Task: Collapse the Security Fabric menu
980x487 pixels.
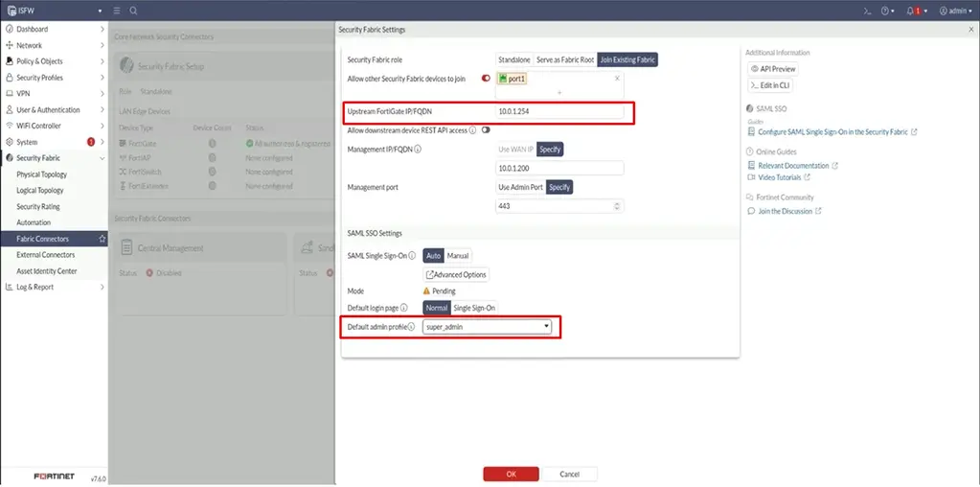Action: 102,158
